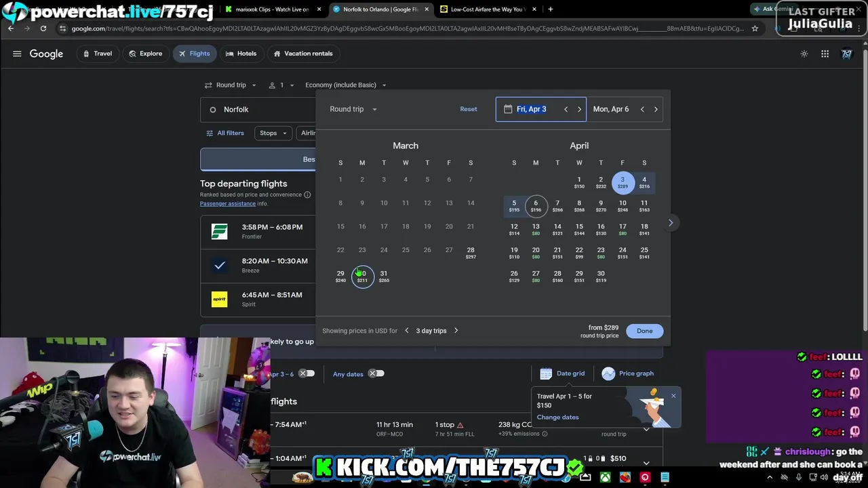Select Spirit 6:45 AM flight
The width and height of the screenshot is (868, 488).
(x=258, y=299)
